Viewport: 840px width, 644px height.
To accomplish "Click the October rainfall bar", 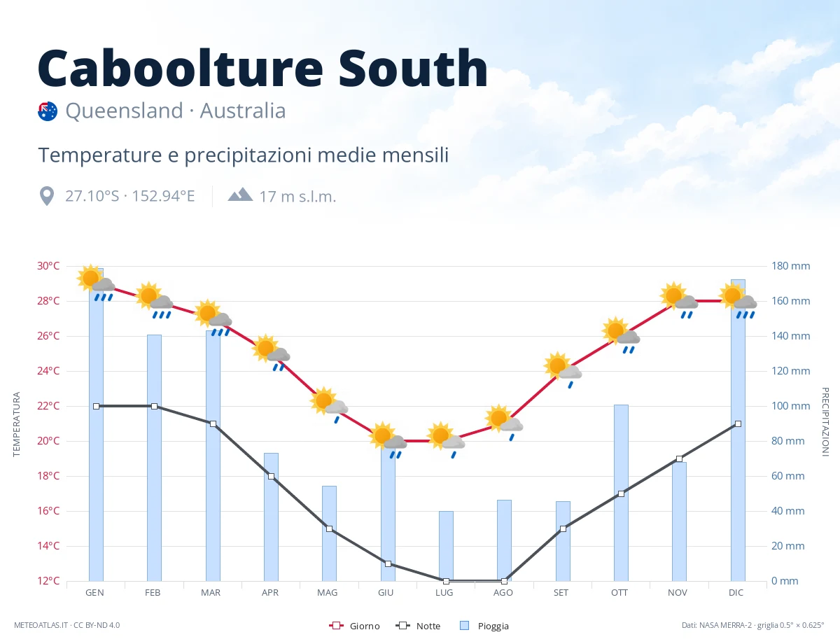I will click(x=621, y=493).
